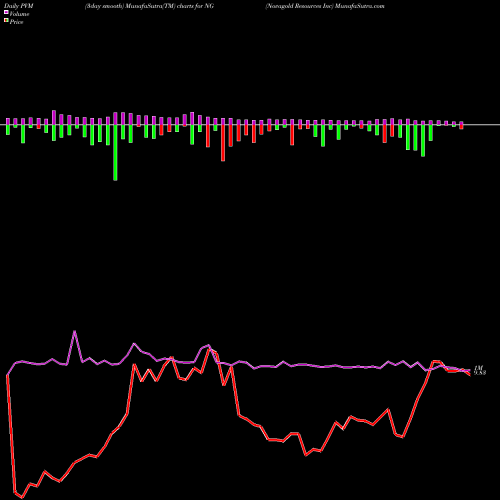Click the '(Novagold Resources Inc) MunafaSutra.com' text
The height and width of the screenshot is (500, 500).
pos(325,6)
